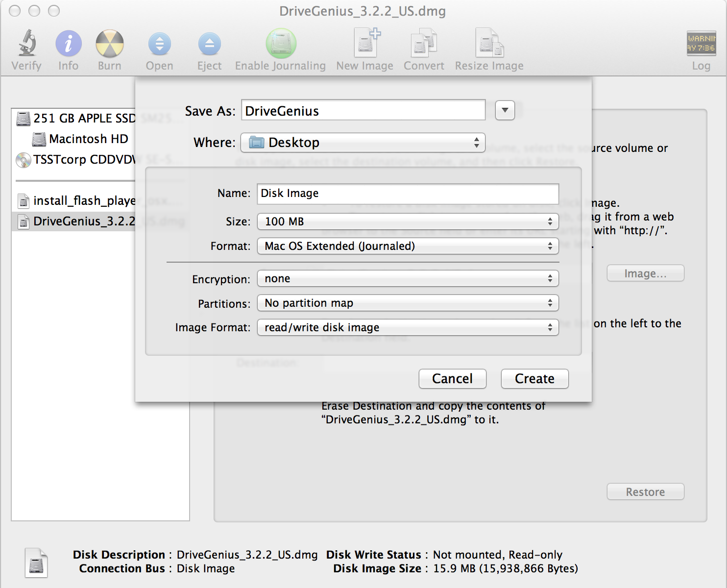This screenshot has width=727, height=588.
Task: Select the 251 GB APPLE SSD drive
Action: pos(75,118)
